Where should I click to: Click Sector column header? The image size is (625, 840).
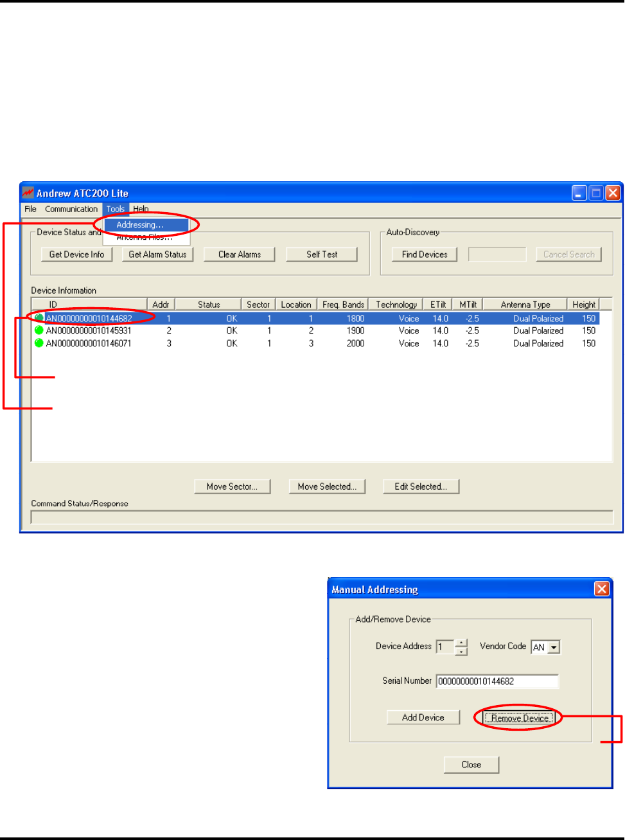[x=258, y=305]
